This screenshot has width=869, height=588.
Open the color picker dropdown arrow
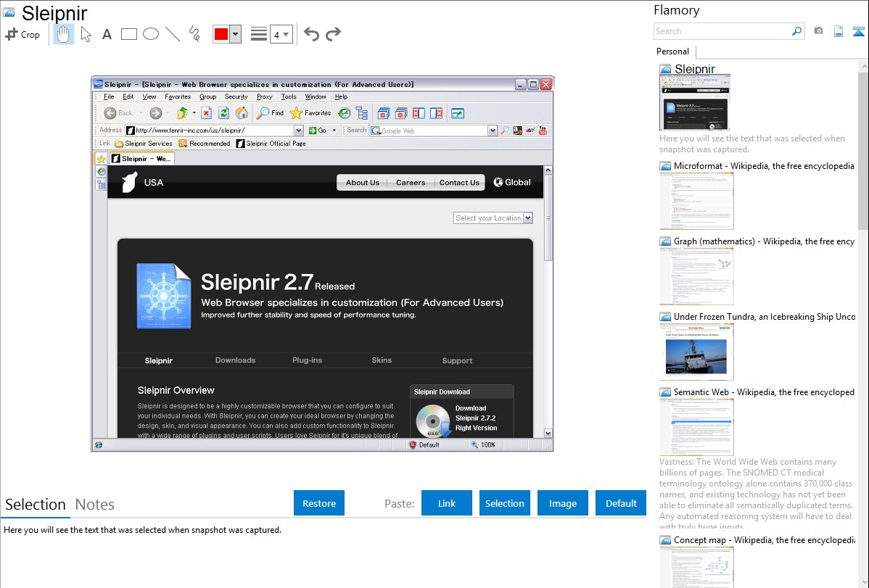click(x=236, y=34)
